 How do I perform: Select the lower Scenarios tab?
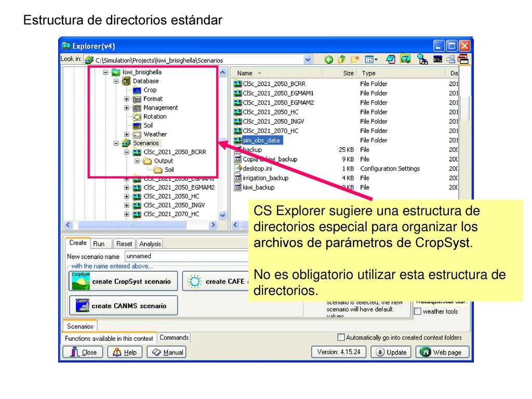(80, 326)
